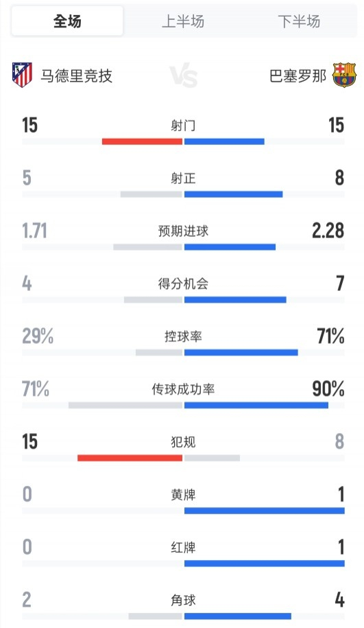Click the blue 控球率 possession bar

(x=241, y=353)
